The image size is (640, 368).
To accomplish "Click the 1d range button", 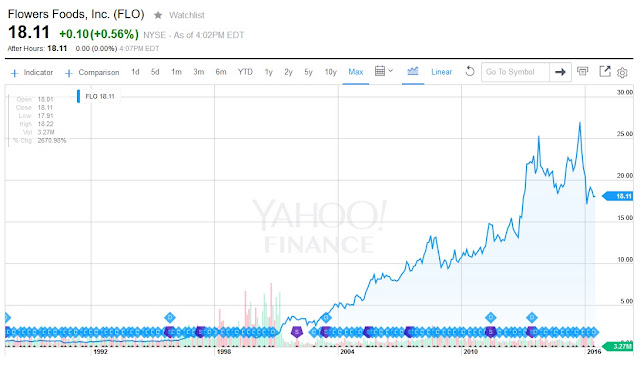I will click(x=135, y=72).
